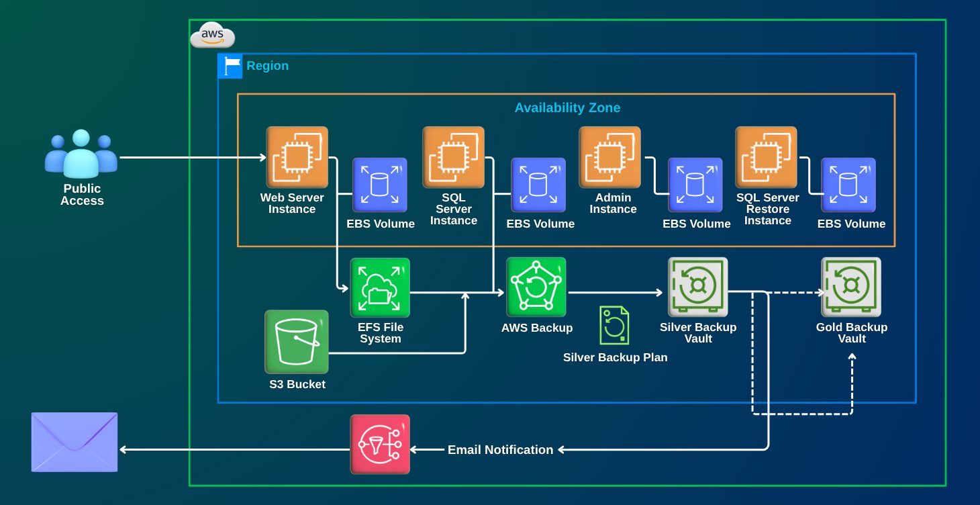
Task: Click the Public Access users icon
Action: (81, 154)
